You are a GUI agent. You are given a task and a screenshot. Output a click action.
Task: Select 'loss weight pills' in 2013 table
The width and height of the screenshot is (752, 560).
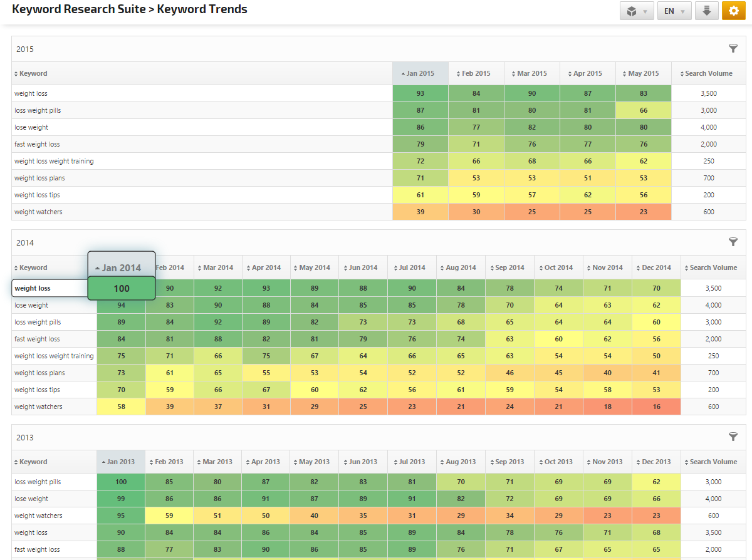pyautogui.click(x=38, y=482)
